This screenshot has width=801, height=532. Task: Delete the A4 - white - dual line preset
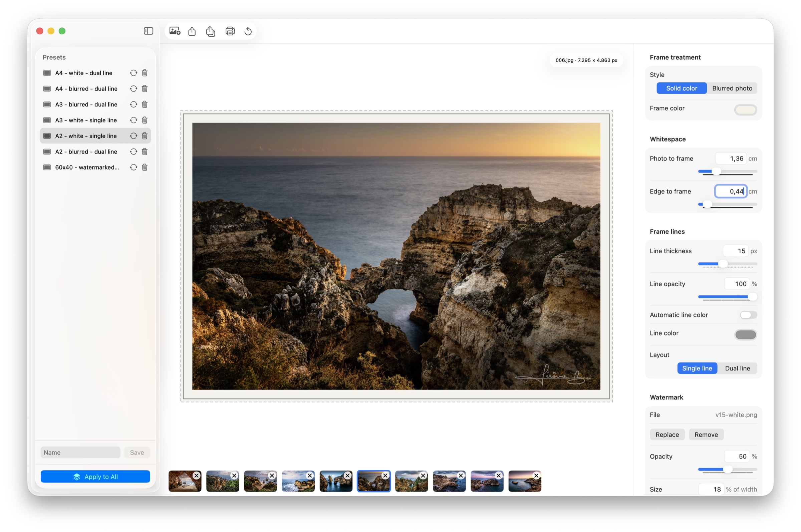145,73
